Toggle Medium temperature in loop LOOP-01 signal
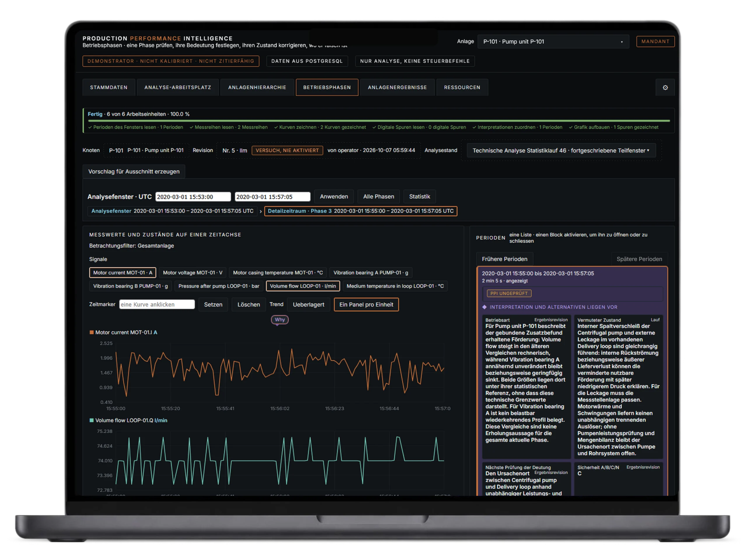Viewport: 747px width, 560px height. [x=395, y=286]
